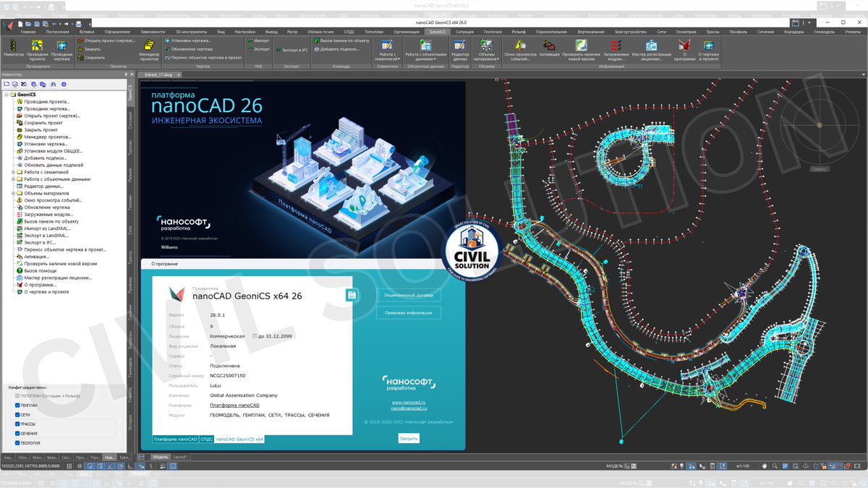868x488 pixels.
Task: Collapse the GeoniCS root tree node
Action: click(6, 95)
